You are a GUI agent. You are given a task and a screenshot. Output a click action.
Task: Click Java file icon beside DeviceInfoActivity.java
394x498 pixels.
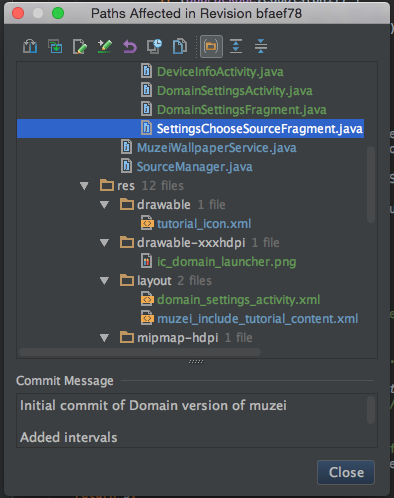(146, 71)
